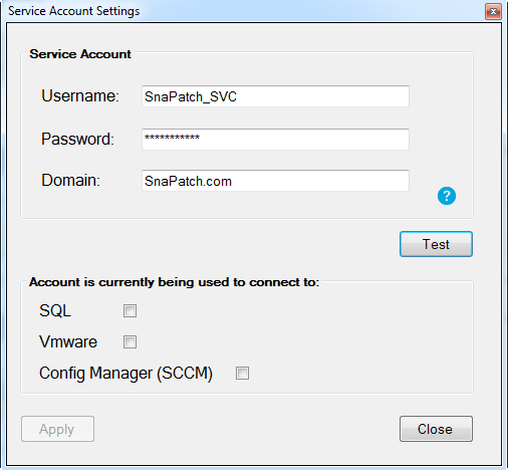Click the Username label text
Screen dimensions: 508x470
coord(80,96)
